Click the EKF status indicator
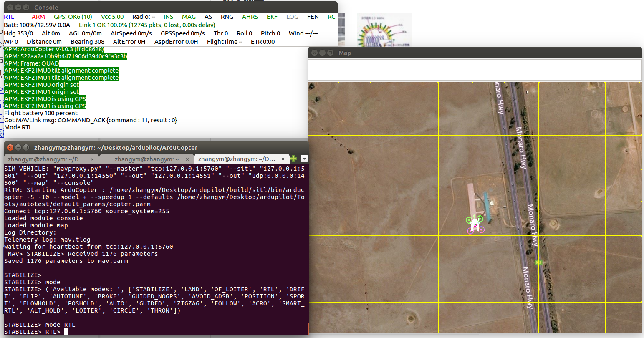Screen dimensions: 644x338 [x=272, y=17]
